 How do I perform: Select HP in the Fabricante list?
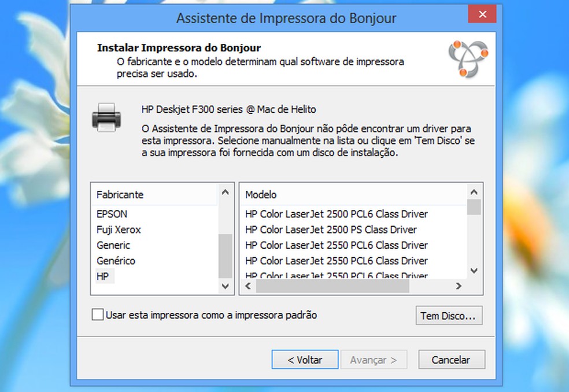click(x=105, y=276)
